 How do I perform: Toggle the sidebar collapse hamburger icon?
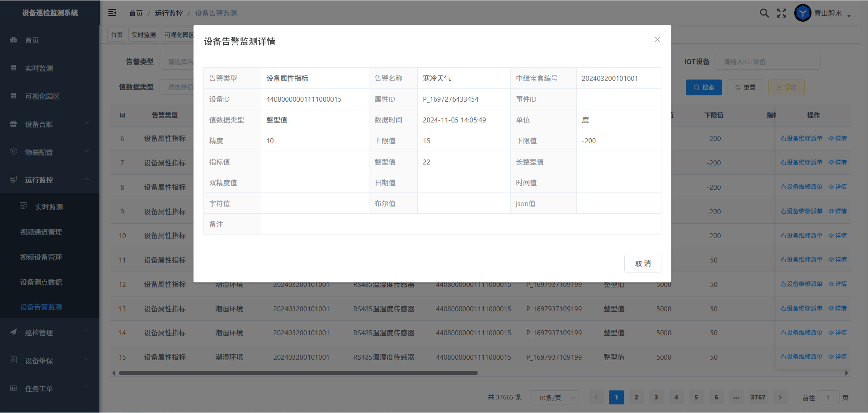point(112,13)
